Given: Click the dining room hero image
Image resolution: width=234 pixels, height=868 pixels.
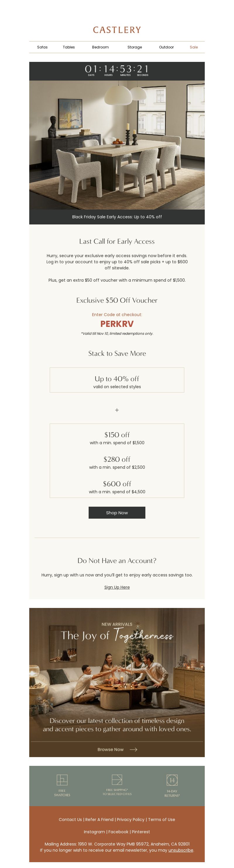Looking at the screenshot, I should [x=117, y=145].
